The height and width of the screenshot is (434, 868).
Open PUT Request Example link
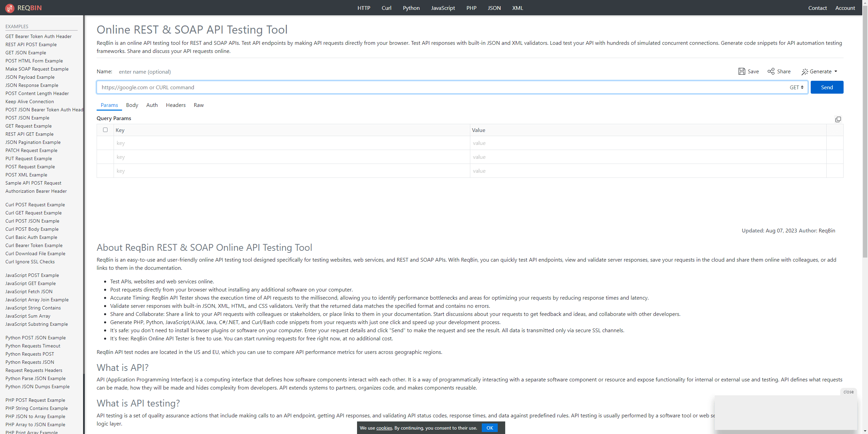(x=28, y=158)
